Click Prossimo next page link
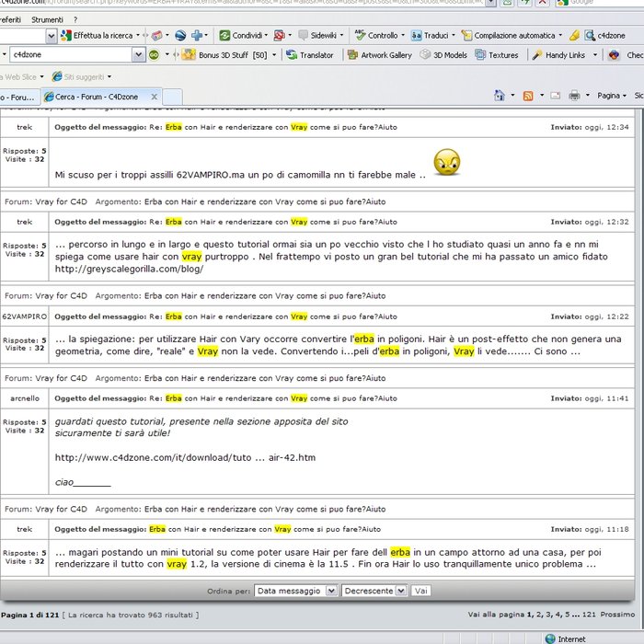Screen dimensions: 644x644 click(x=617, y=615)
